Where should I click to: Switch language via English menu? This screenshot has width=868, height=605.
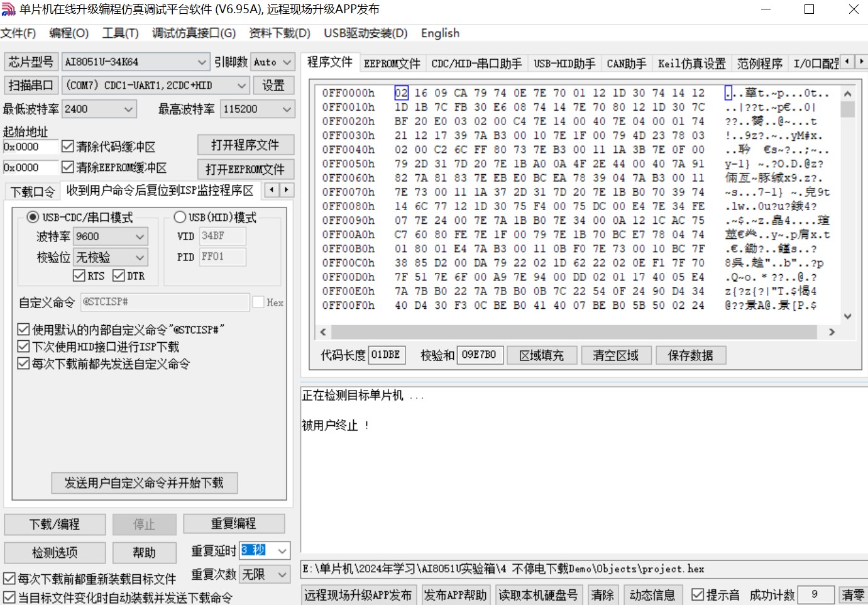[440, 33]
